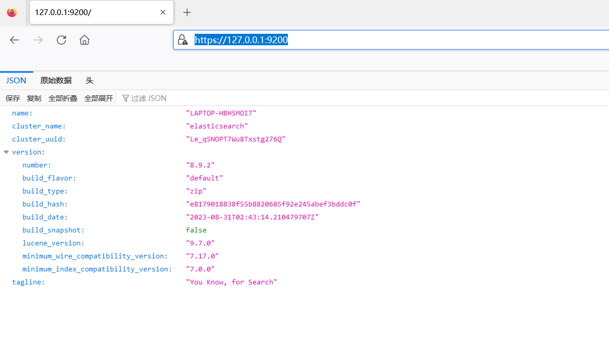Click 全部折叠 to collapse all
The width and height of the screenshot is (609, 364).
[x=62, y=98]
